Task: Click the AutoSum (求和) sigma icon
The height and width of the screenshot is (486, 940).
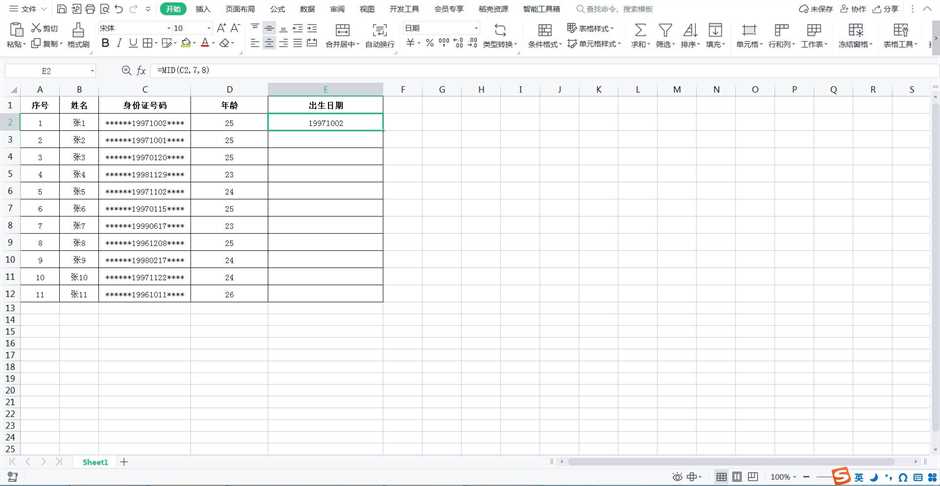Action: (640, 30)
